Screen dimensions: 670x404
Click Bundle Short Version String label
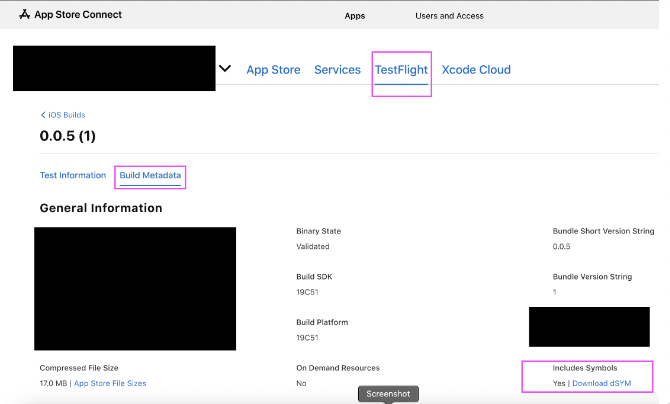[603, 231]
